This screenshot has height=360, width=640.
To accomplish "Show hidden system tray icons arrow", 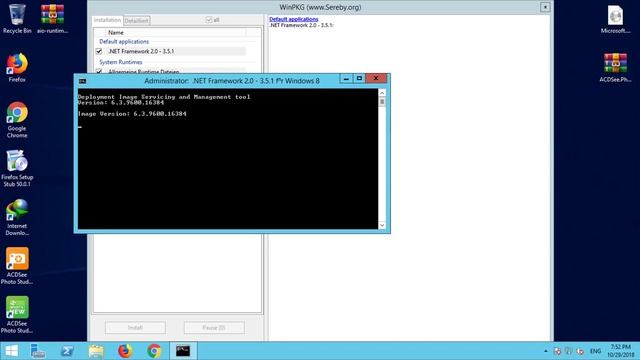I will coord(546,351).
